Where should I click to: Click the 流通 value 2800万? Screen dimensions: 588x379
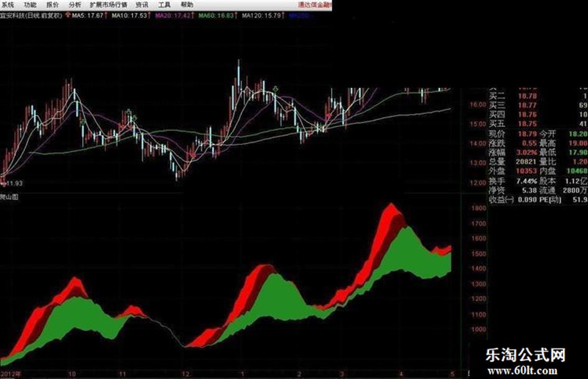576,190
